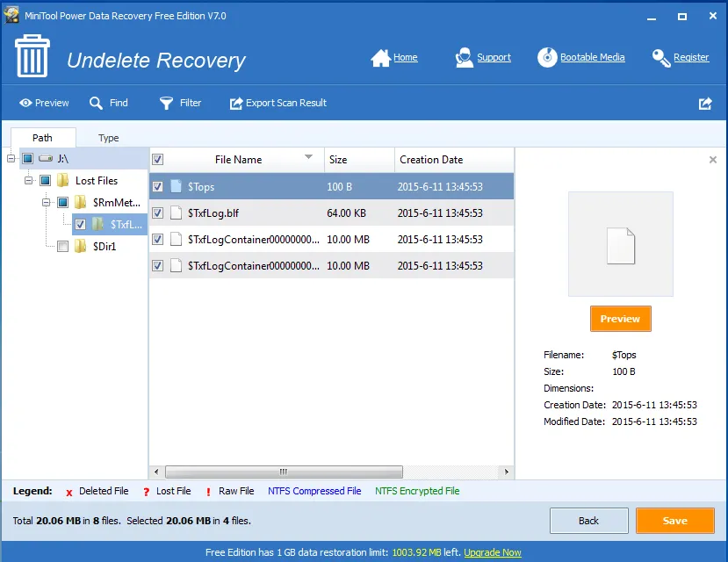
Task: Collapse the J:\ drive tree node
Action: point(11,159)
